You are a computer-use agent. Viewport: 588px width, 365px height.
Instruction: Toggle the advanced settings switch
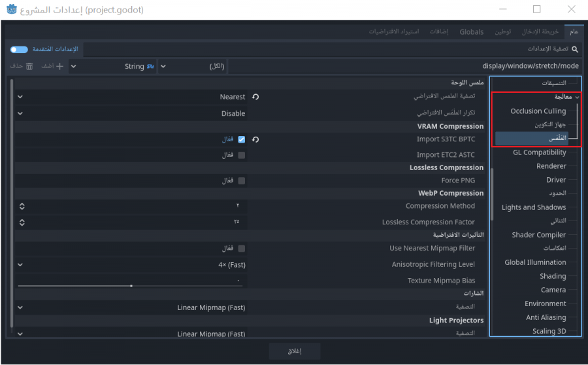[x=19, y=49]
